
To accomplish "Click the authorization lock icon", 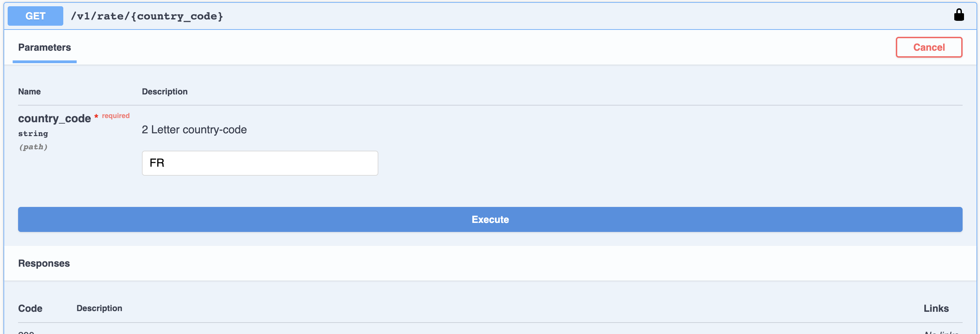I will coord(959,15).
